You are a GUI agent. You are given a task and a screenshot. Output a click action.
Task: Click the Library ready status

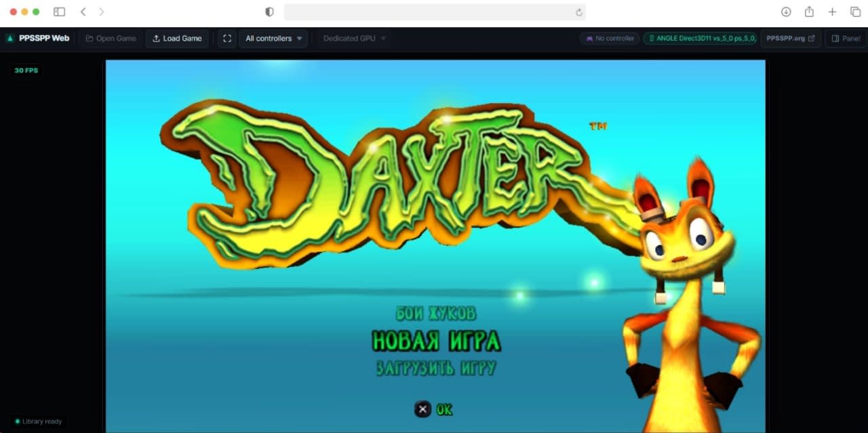38,421
